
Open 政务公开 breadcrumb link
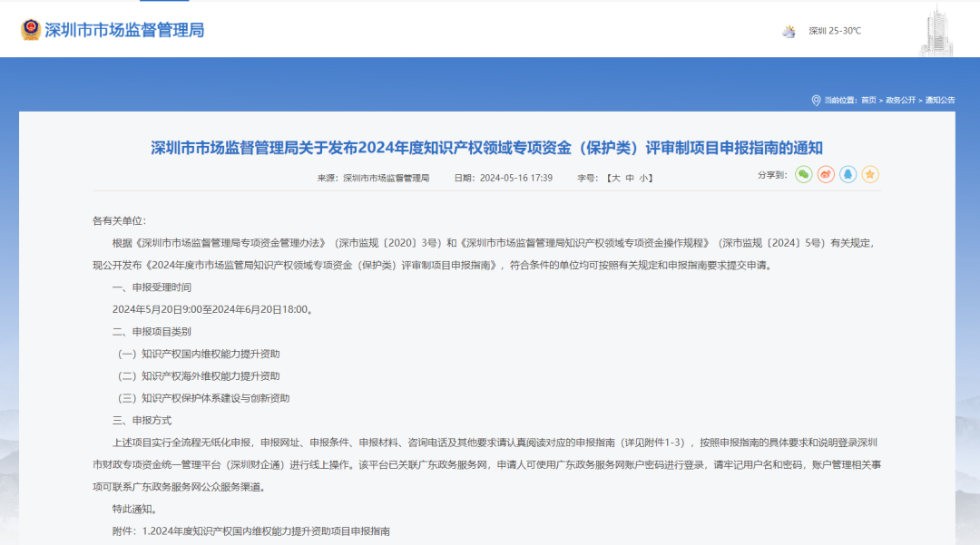click(x=901, y=100)
